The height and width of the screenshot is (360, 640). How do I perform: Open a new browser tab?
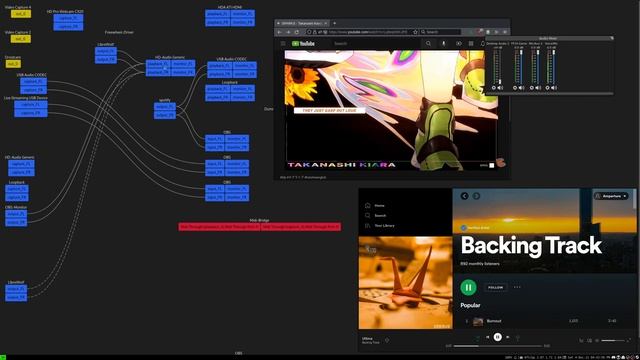click(x=335, y=23)
